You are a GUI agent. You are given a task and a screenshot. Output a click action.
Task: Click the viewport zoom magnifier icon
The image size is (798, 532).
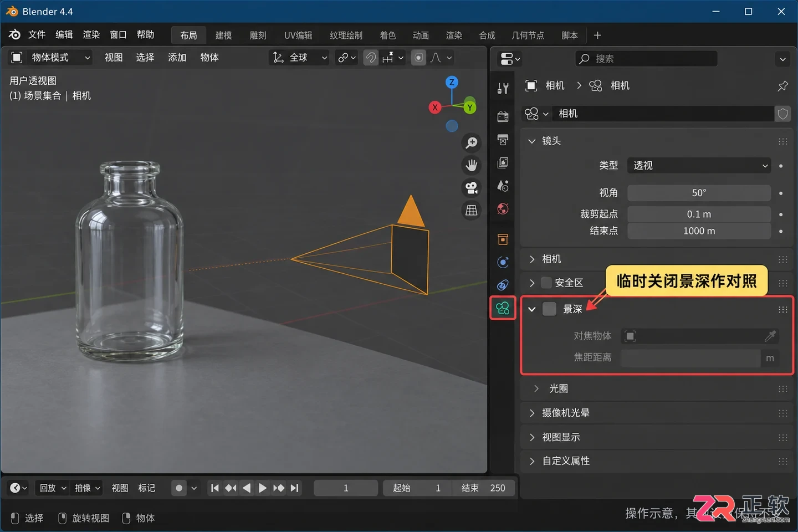pyautogui.click(x=472, y=143)
